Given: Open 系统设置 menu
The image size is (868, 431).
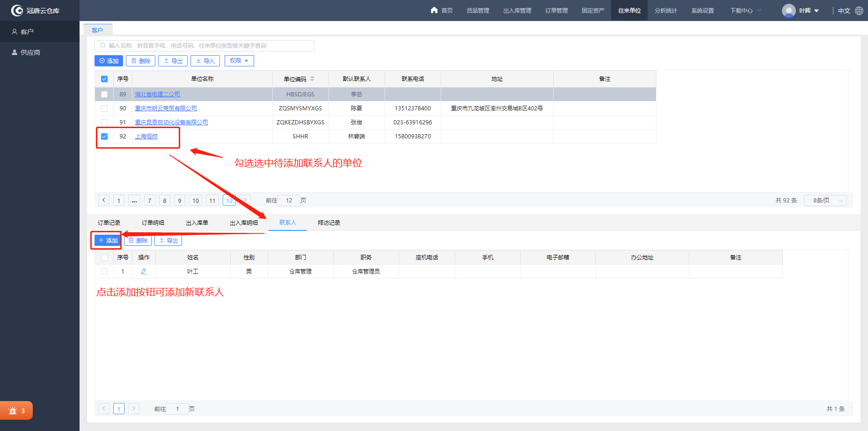Looking at the screenshot, I should coord(702,10).
